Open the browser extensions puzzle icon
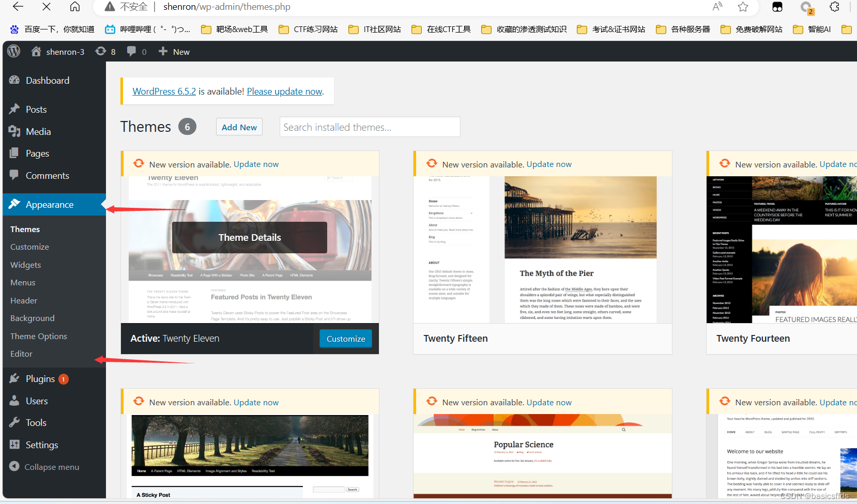This screenshot has height=504, width=857. [x=834, y=7]
